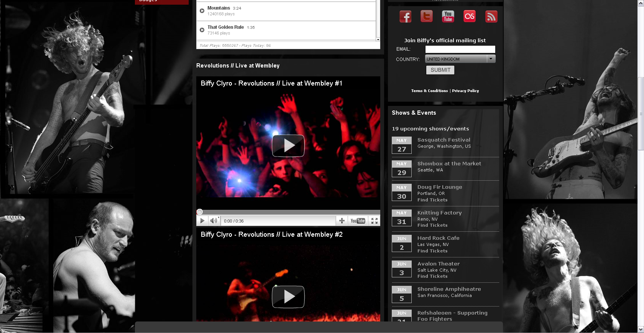This screenshot has height=333, width=644.
Task: Find Tickets for Hard Rock Cafe
Action: tap(432, 251)
